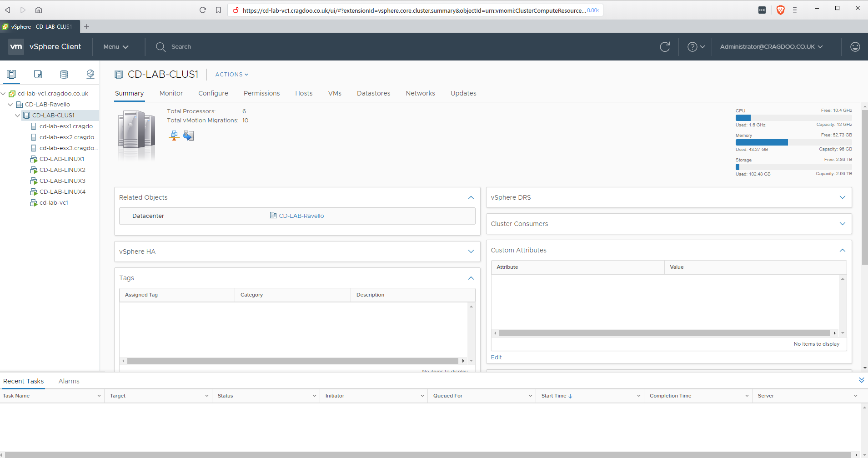Collapse CD-LAB-Ravello datacenter node

tap(10, 105)
